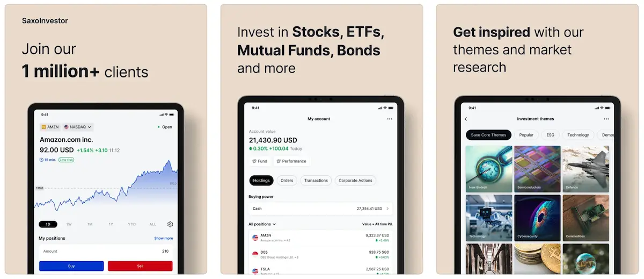Viewport: 644px width, 279px height.
Task: Switch chart range to YTD
Action: tap(132, 224)
